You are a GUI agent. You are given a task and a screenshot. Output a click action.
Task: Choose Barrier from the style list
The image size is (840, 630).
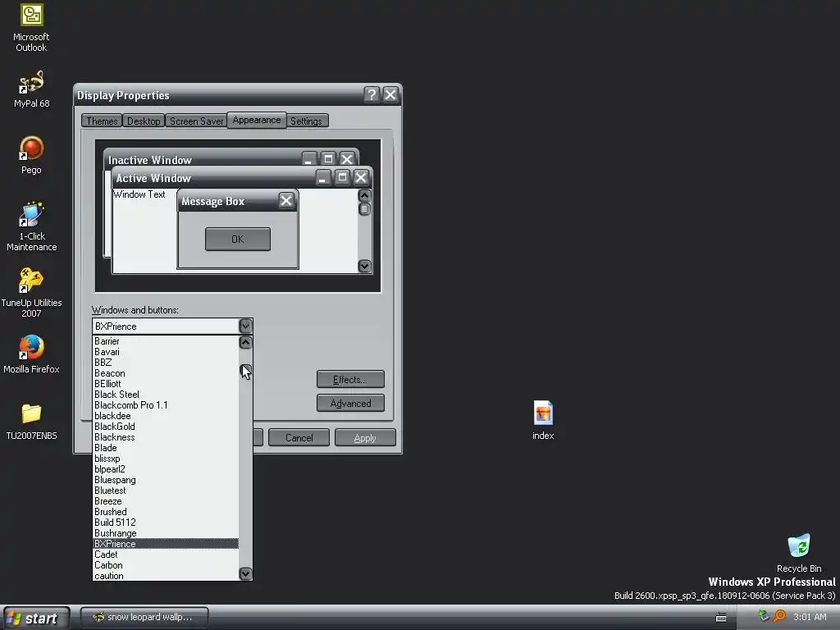pyautogui.click(x=166, y=341)
